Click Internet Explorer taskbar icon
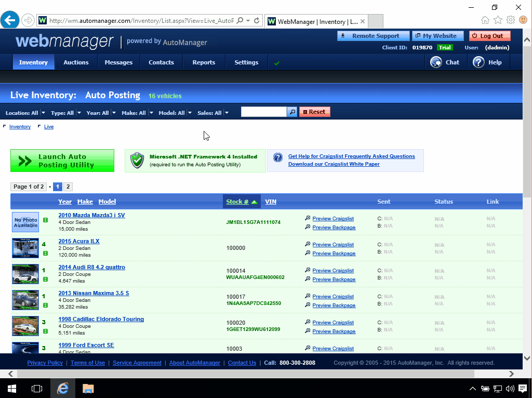The height and width of the screenshot is (398, 532). [x=63, y=389]
